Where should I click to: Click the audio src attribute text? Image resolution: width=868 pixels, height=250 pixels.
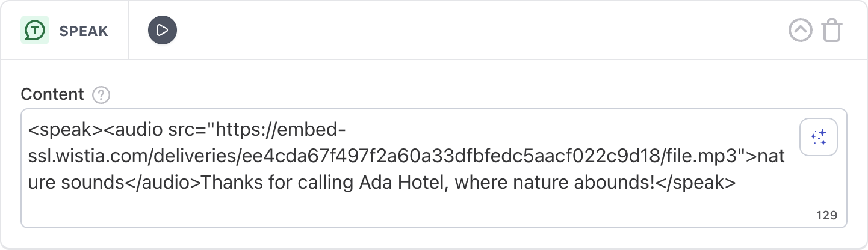tap(181, 130)
